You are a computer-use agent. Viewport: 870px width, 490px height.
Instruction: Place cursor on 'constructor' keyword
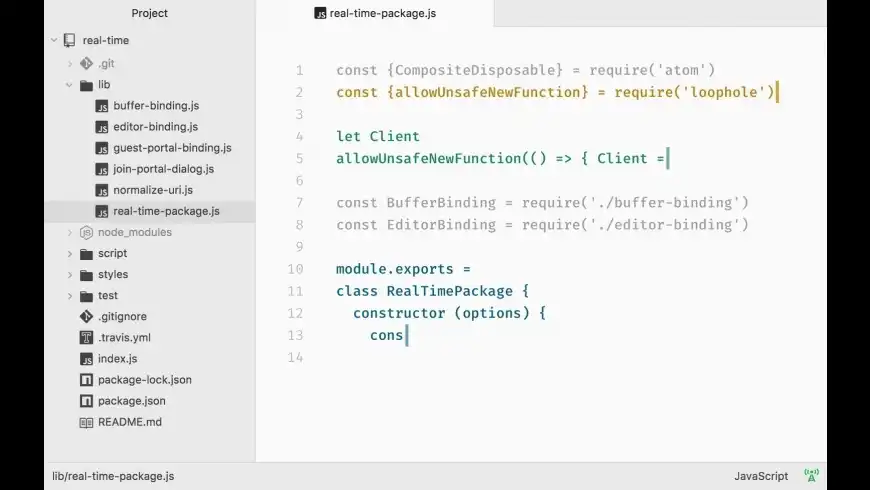point(399,314)
